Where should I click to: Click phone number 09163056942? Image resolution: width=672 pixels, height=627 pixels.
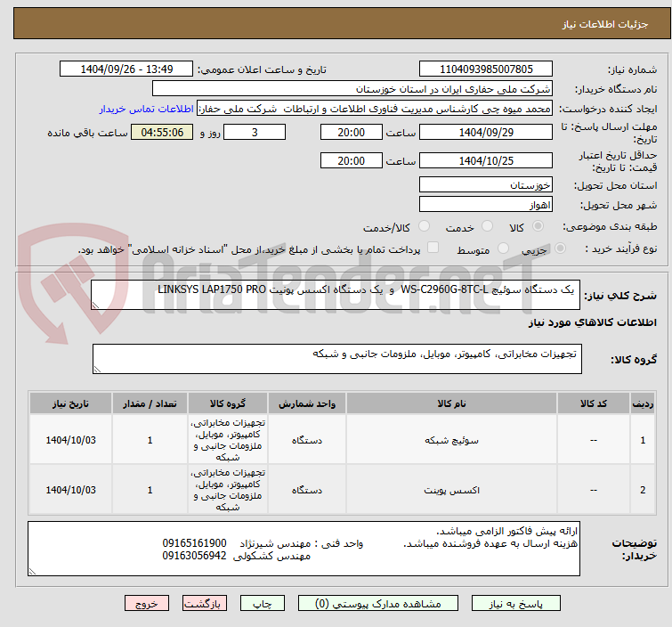click(x=194, y=557)
